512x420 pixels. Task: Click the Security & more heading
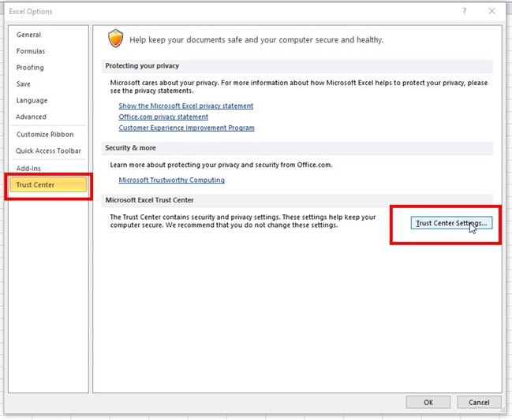pyautogui.click(x=130, y=148)
